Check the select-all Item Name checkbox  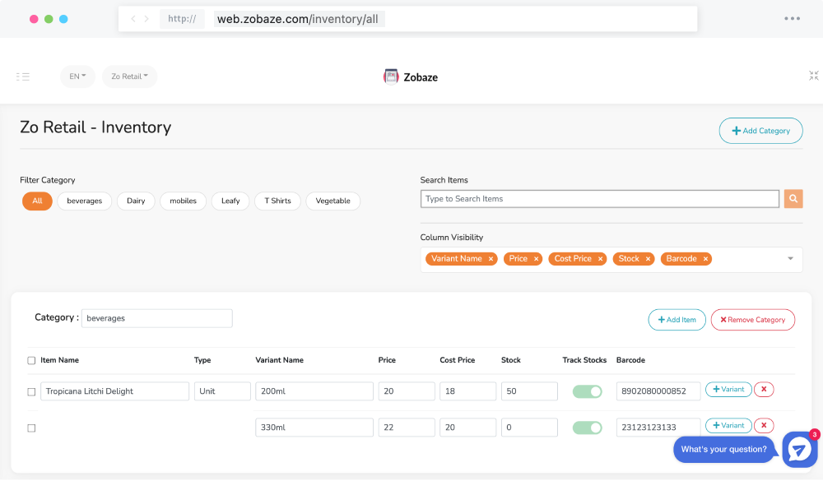[x=31, y=360]
